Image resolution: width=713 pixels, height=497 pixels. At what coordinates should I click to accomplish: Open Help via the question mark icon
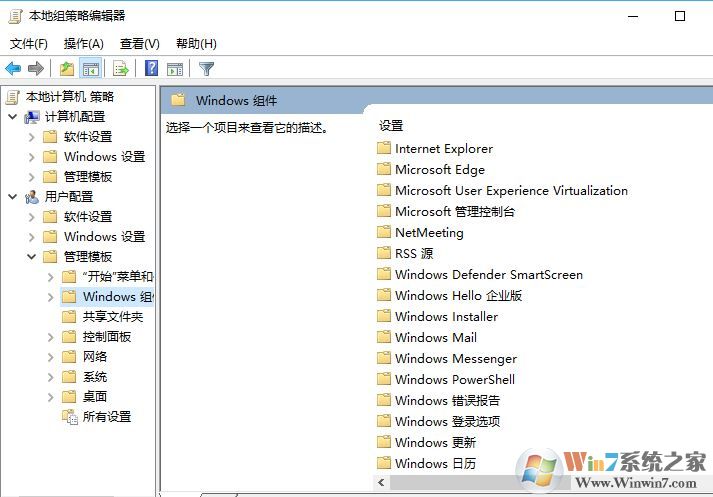pos(151,69)
